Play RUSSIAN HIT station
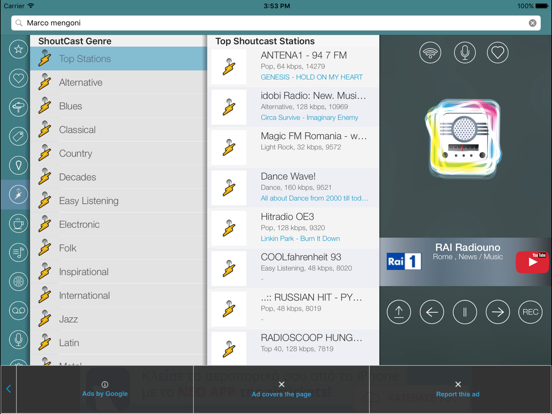 294,309
